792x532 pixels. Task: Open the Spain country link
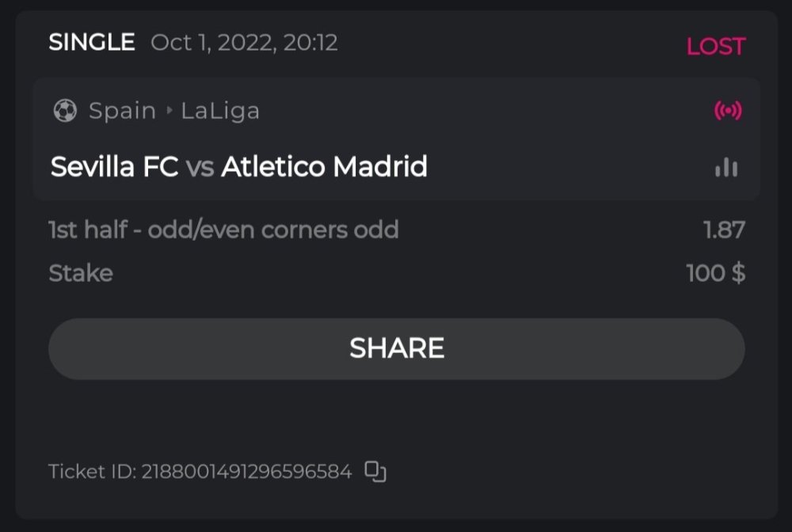pyautogui.click(x=122, y=111)
